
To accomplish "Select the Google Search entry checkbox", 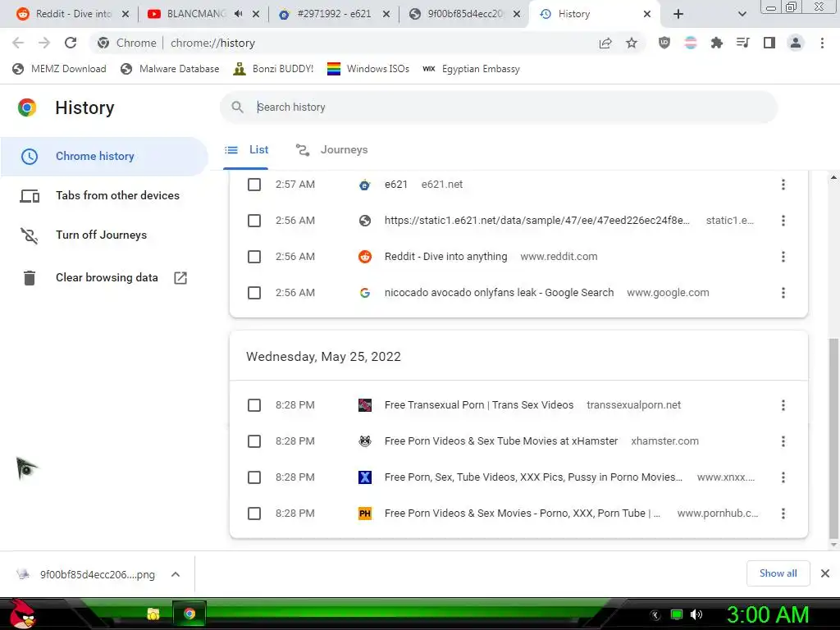I will pos(254,293).
